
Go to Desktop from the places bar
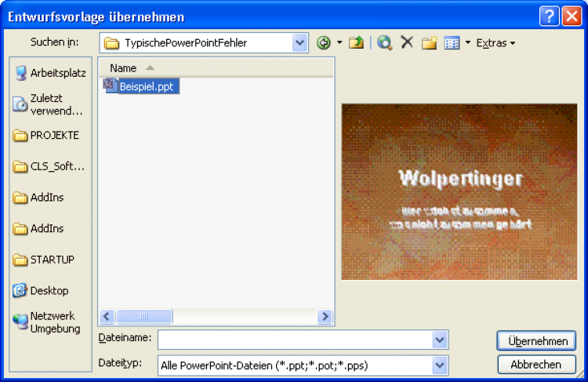(49, 291)
